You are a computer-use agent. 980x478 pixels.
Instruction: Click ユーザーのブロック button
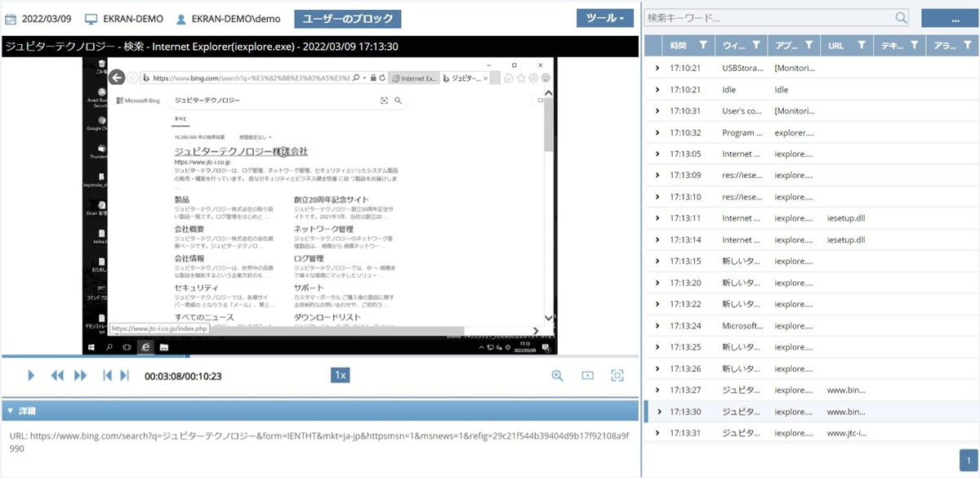click(348, 18)
